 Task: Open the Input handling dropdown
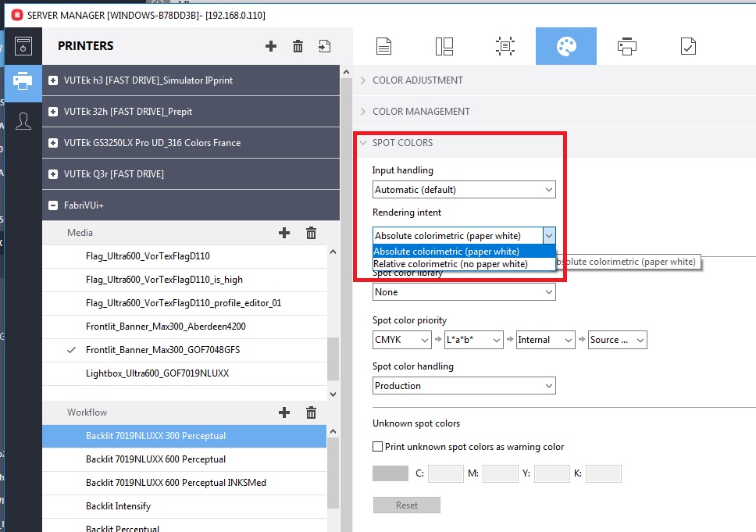tap(464, 189)
